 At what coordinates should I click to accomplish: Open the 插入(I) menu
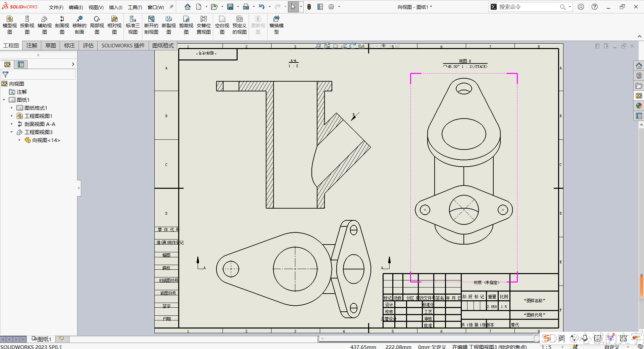pyautogui.click(x=116, y=7)
